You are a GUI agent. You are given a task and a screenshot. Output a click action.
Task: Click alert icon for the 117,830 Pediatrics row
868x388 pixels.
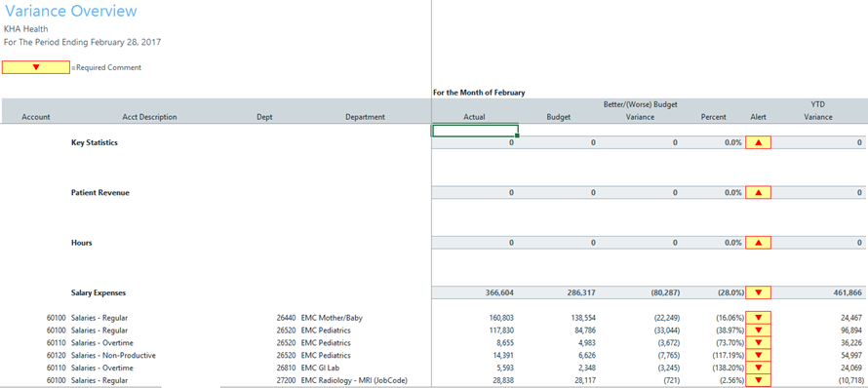pyautogui.click(x=759, y=330)
